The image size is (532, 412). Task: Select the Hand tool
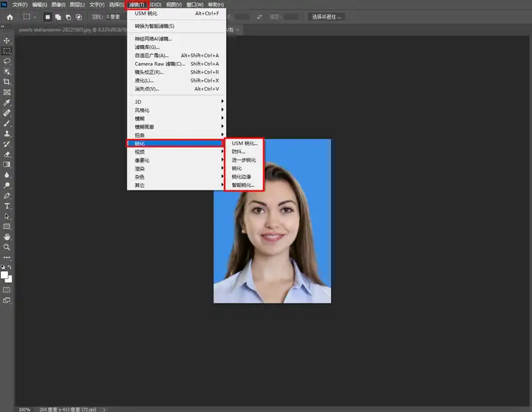click(7, 236)
